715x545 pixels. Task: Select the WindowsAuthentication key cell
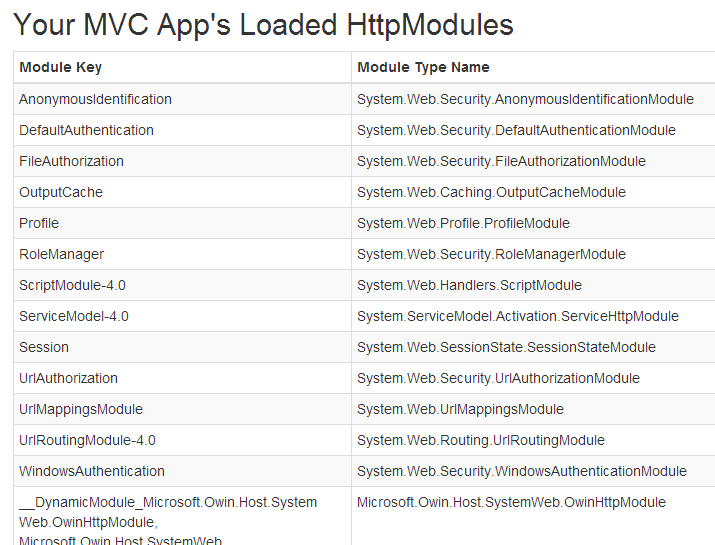92,471
